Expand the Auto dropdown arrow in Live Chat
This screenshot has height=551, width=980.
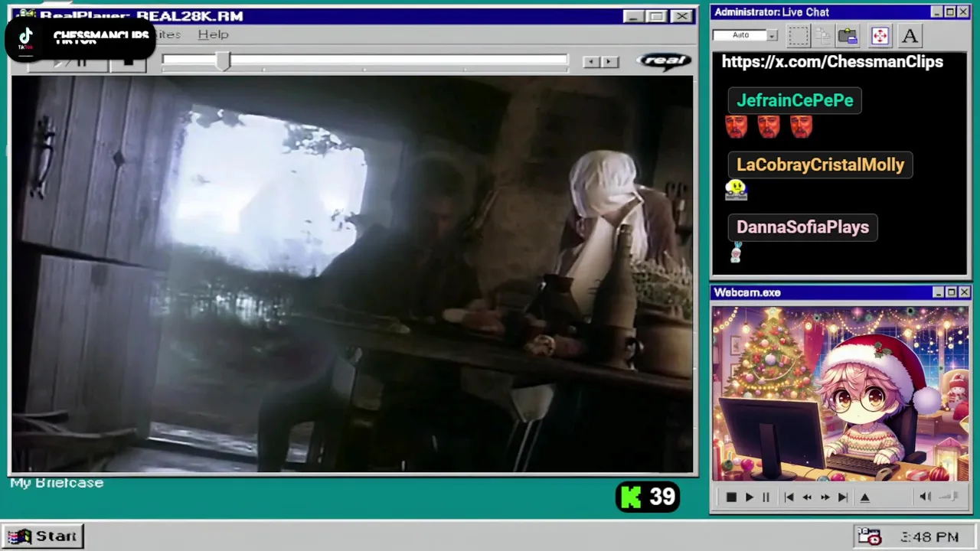[773, 35]
